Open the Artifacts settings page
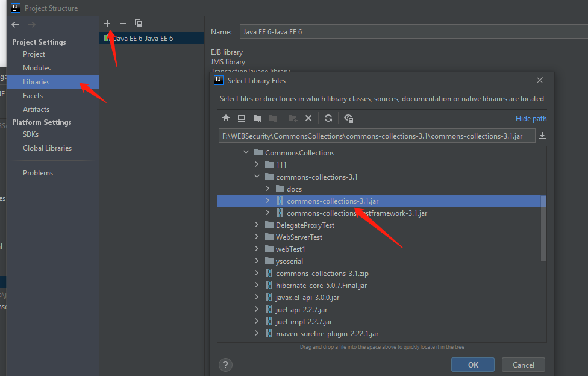This screenshot has height=376, width=588. coord(36,110)
